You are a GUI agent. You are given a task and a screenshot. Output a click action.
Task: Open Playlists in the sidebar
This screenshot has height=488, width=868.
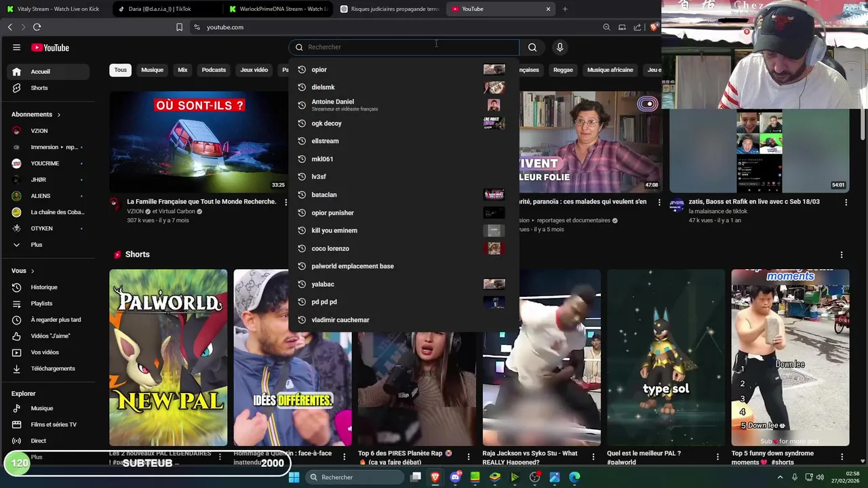48,304
